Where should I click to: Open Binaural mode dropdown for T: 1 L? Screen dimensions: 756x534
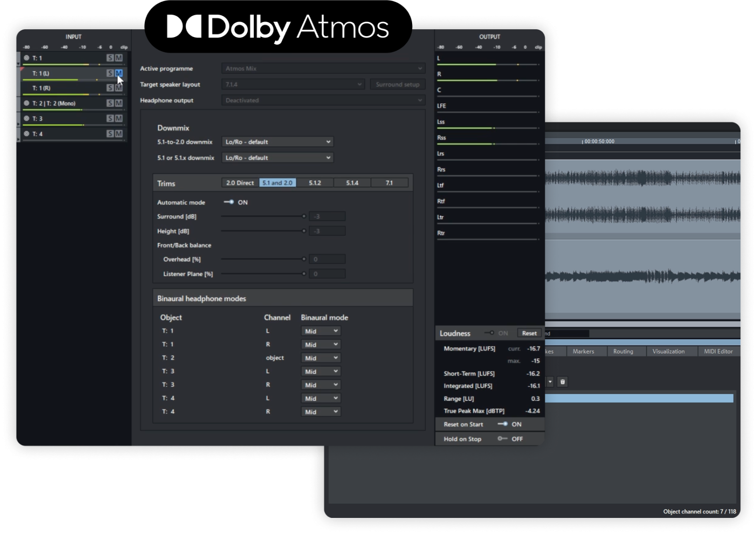321,331
